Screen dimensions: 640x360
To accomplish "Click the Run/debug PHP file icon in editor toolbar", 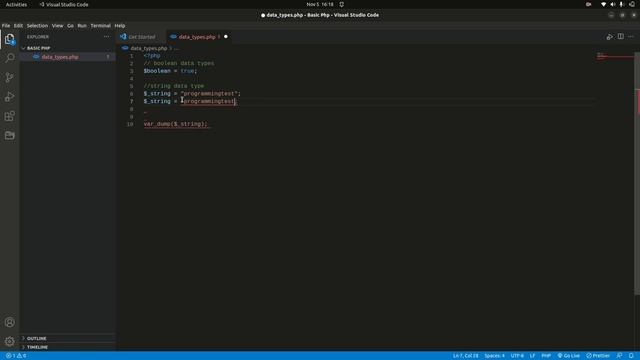I will [609, 37].
